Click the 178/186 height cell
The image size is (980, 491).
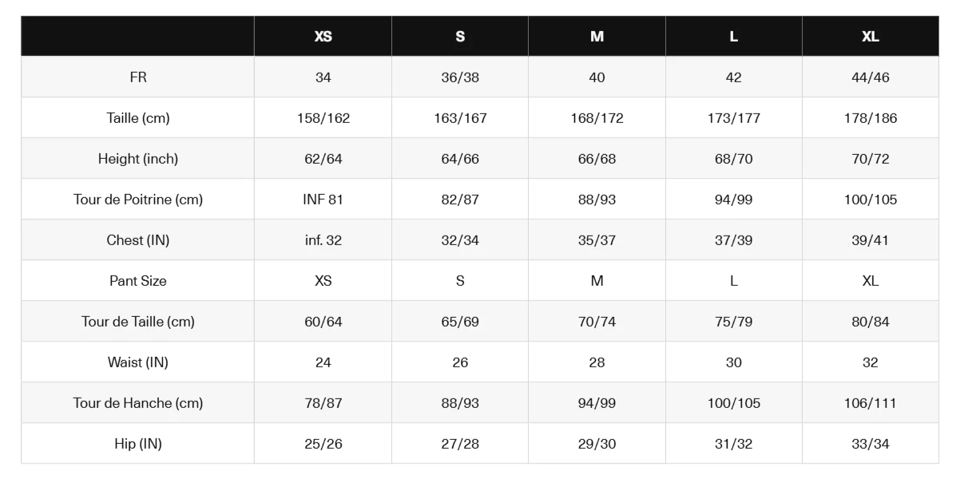[x=870, y=118]
